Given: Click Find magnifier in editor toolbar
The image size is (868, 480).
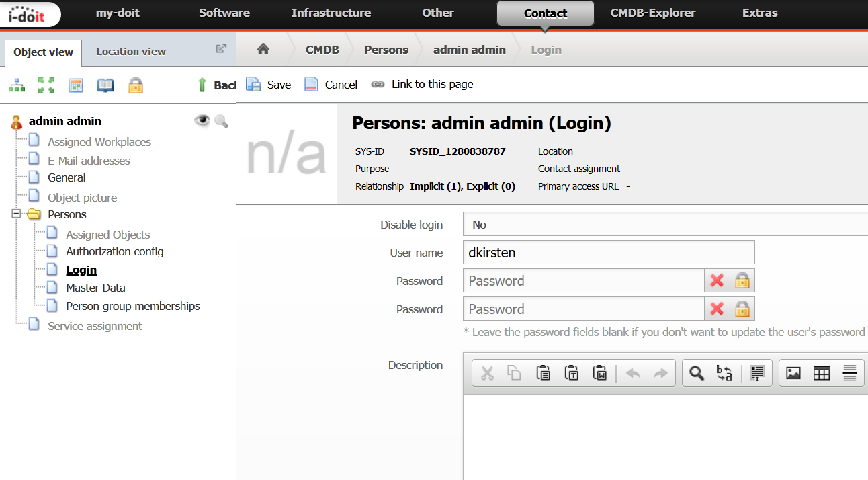Looking at the screenshot, I should [697, 373].
